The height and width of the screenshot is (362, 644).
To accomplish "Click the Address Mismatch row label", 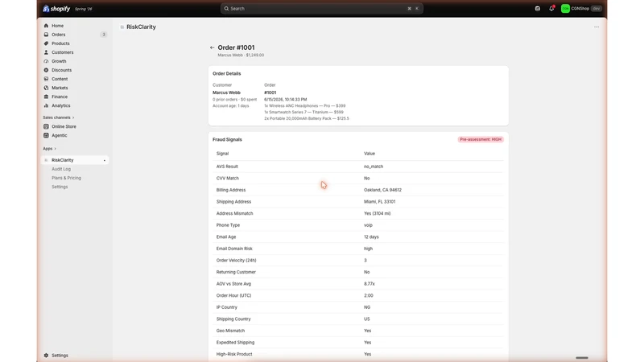I will click(x=234, y=213).
